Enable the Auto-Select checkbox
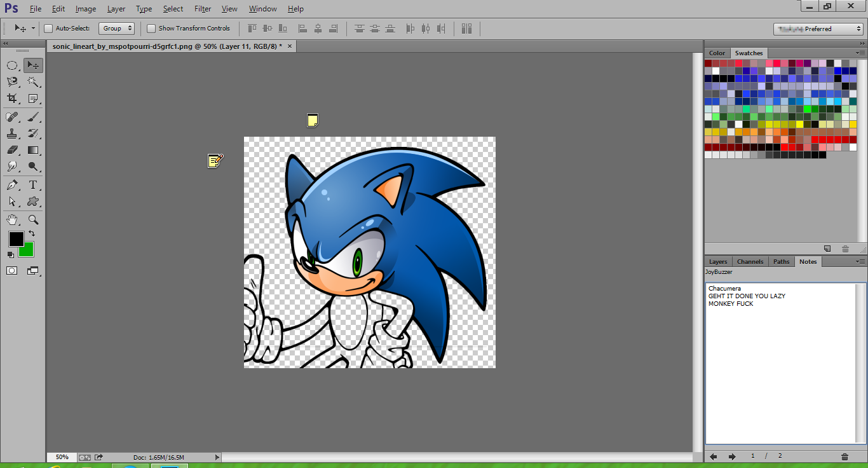The image size is (868, 468). point(48,29)
